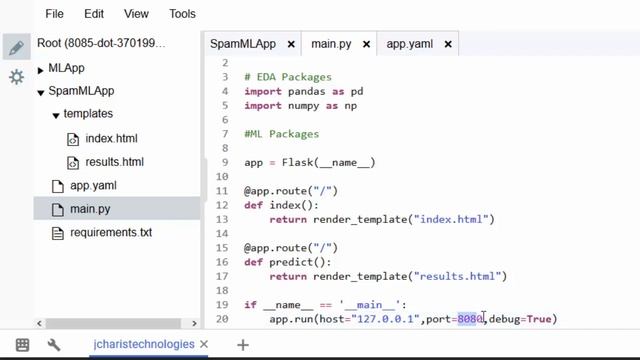Click the index.html file icon

pos(73,140)
